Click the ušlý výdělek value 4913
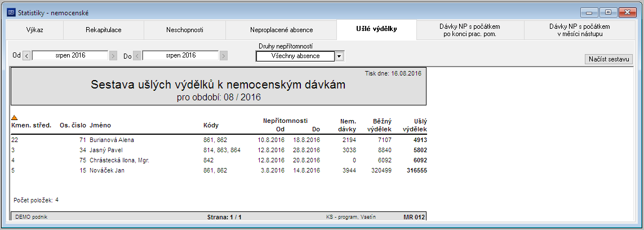The height and width of the screenshot is (230, 644). pyautogui.click(x=420, y=140)
